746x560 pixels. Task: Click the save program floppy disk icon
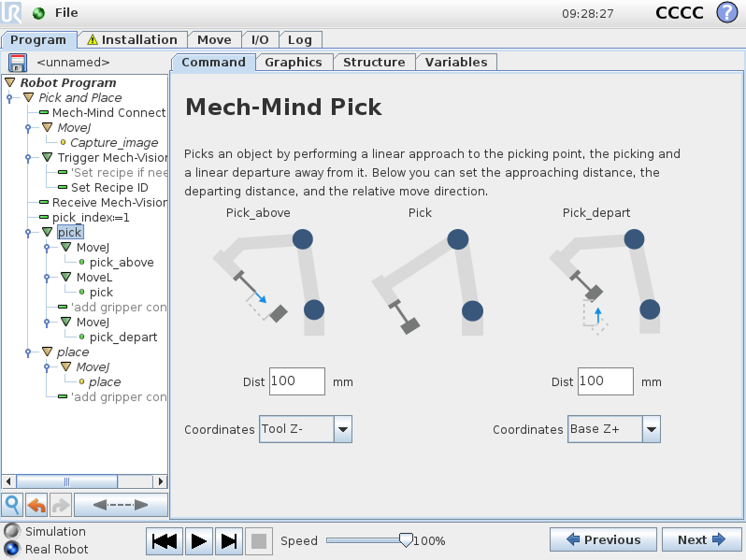[x=18, y=63]
